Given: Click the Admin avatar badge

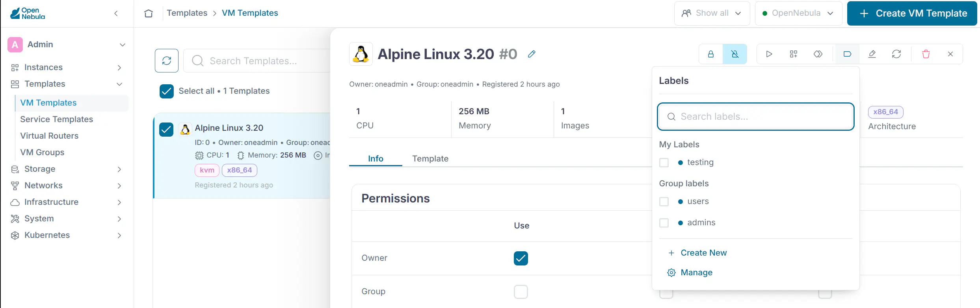Looking at the screenshot, I should [x=15, y=45].
